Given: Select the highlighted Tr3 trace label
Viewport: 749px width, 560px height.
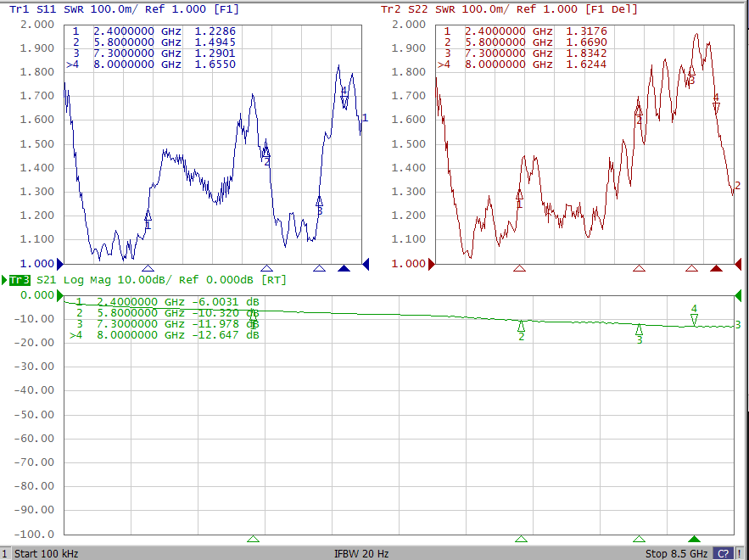Looking at the screenshot, I should point(20,279).
